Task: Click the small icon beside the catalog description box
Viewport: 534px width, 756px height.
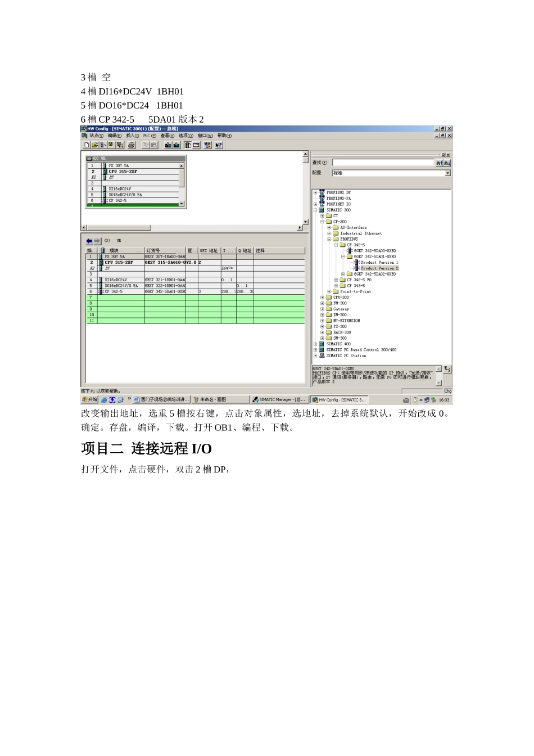Action: click(x=447, y=369)
